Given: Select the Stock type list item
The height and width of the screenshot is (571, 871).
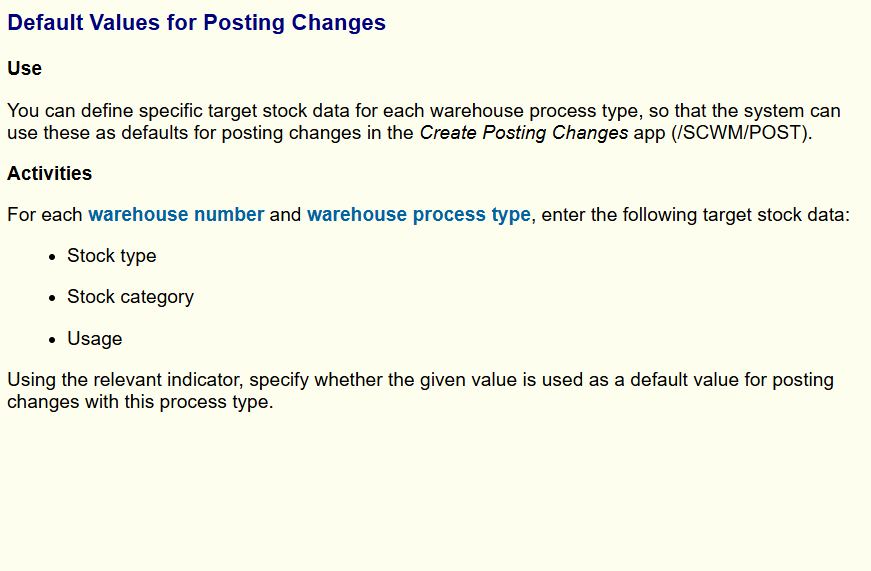Looking at the screenshot, I should click(x=112, y=256).
